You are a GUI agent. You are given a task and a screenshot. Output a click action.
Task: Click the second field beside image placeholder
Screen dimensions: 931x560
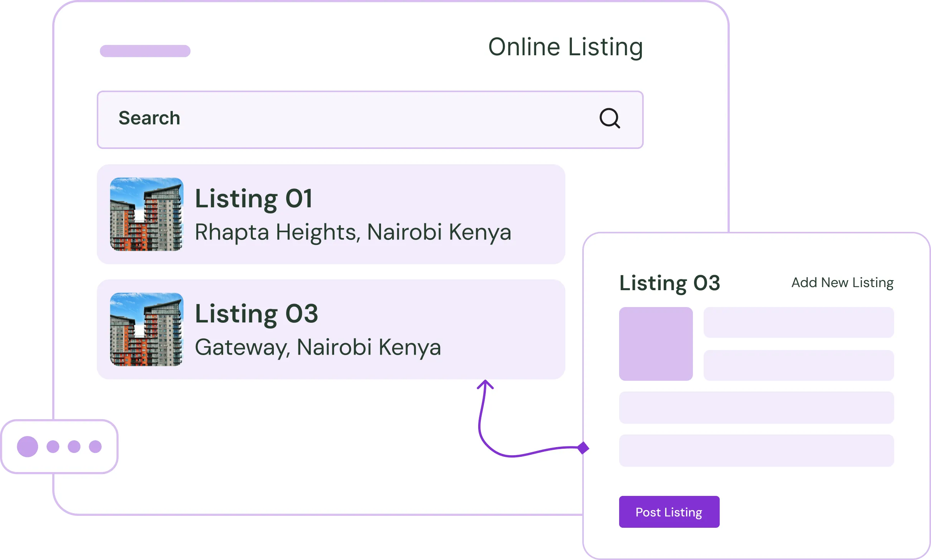point(798,365)
